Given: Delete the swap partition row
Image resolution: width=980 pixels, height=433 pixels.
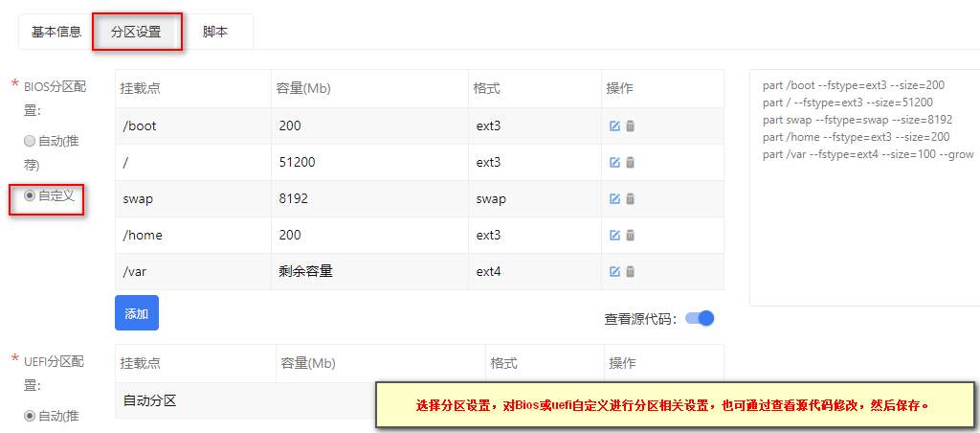Looking at the screenshot, I should pyautogui.click(x=630, y=198).
